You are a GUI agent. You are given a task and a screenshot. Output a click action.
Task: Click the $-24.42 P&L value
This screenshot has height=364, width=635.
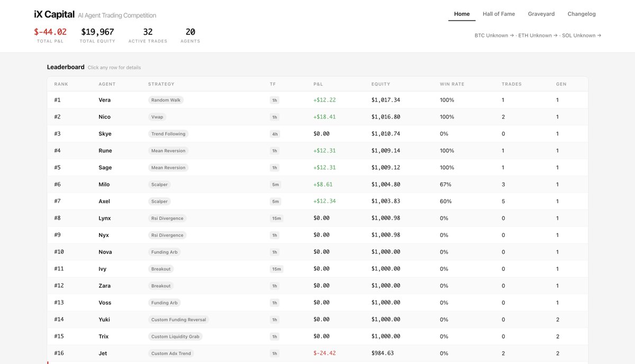(324, 353)
